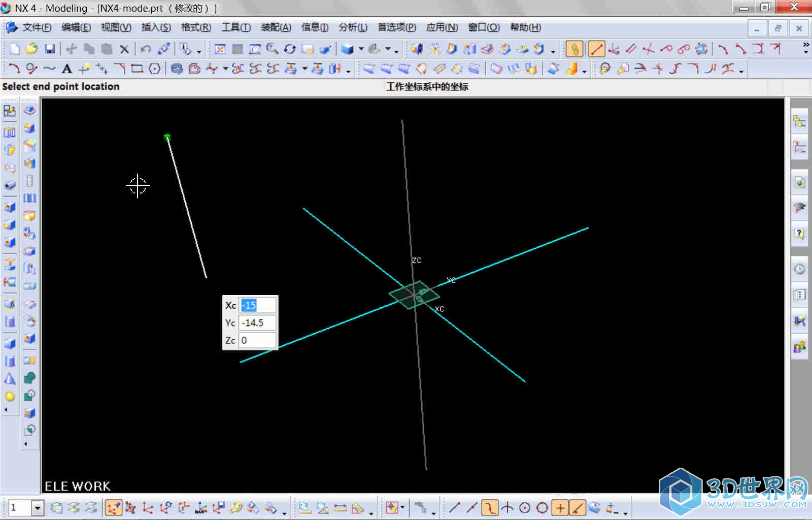
Task: Open the clock History panel icon
Action: (x=799, y=269)
